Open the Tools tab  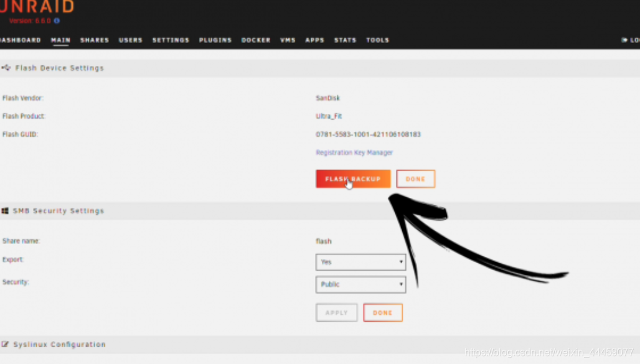coord(377,40)
